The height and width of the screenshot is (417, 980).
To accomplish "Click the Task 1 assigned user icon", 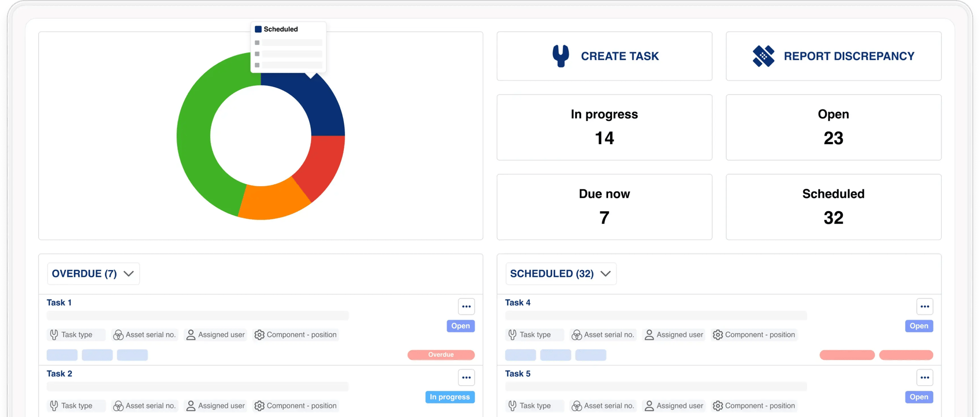I will point(191,335).
